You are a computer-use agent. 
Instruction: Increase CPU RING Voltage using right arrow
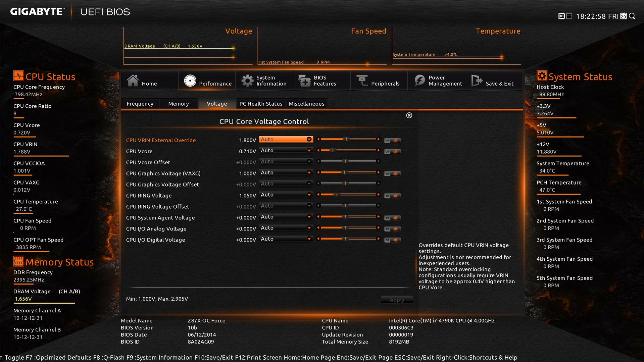[379, 195]
